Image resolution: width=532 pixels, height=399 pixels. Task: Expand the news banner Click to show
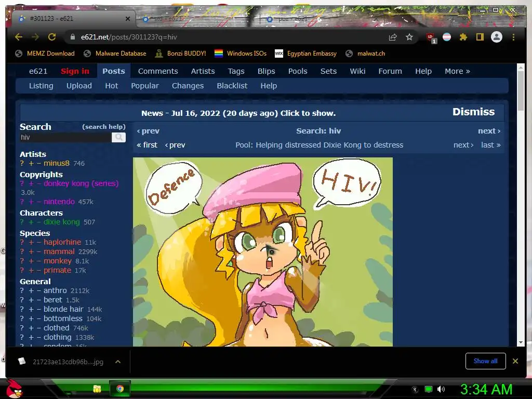click(238, 113)
